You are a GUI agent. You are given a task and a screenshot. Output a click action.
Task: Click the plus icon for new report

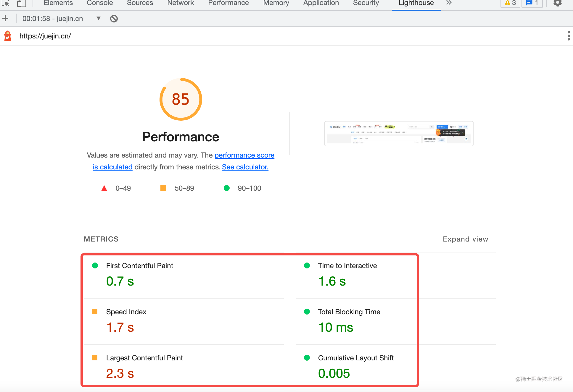point(5,19)
